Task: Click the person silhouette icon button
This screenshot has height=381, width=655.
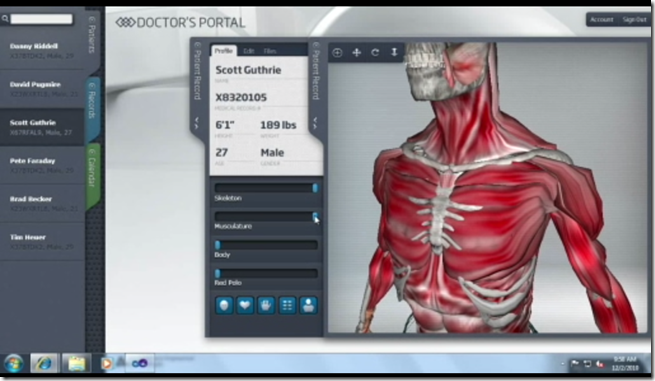Action: coord(308,305)
